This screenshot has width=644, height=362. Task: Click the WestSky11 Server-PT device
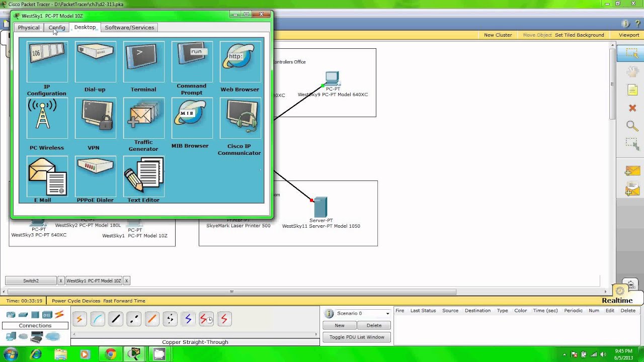pos(320,207)
